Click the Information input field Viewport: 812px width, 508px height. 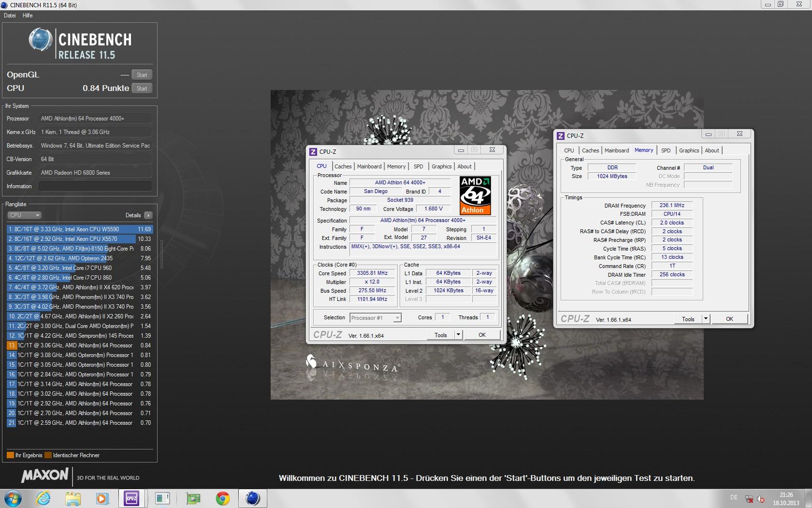click(x=95, y=186)
